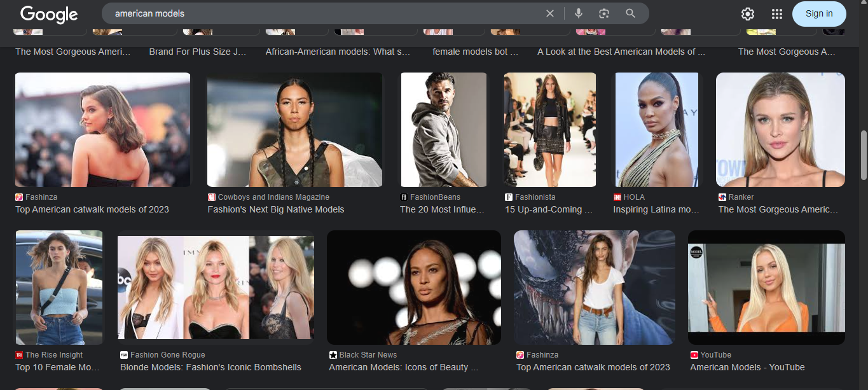Open 'Blonde Models: Fashion's Iconic Bombshells' link

(x=210, y=367)
